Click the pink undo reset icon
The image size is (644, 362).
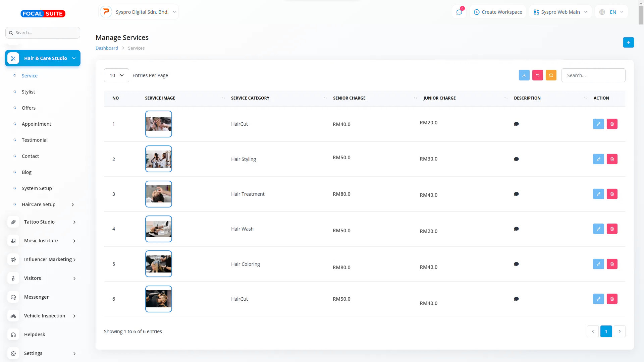pyautogui.click(x=537, y=75)
